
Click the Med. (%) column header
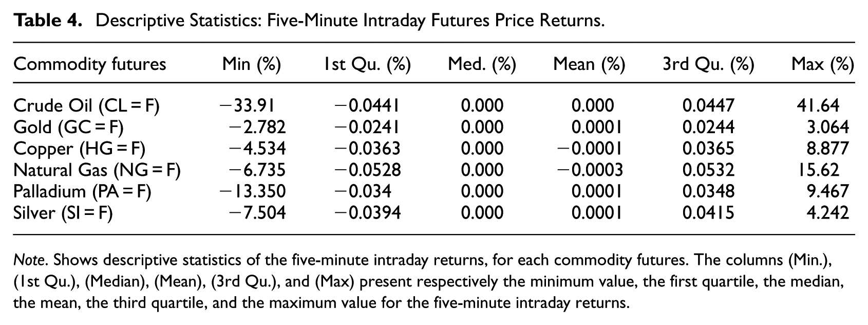[482, 64]
